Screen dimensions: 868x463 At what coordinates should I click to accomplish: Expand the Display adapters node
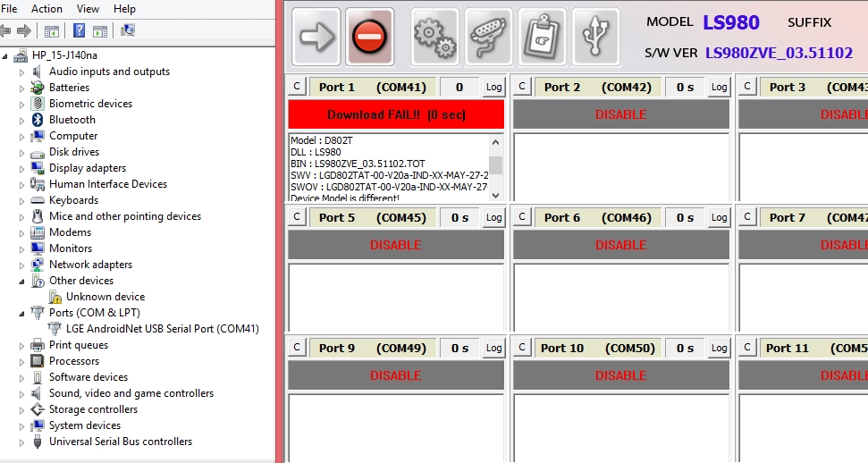click(x=22, y=168)
